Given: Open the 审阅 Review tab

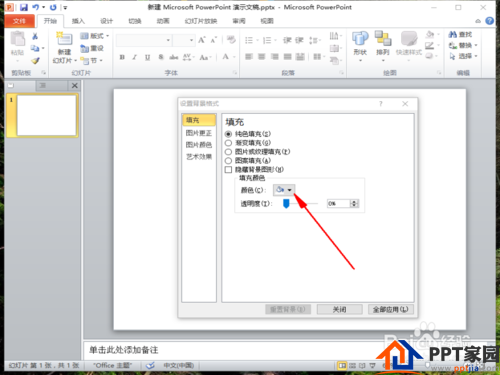Looking at the screenshot, I should 239,21.
